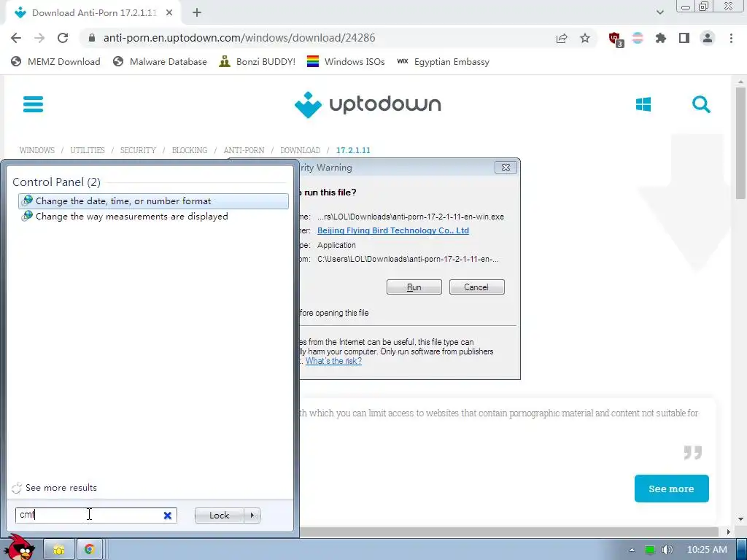Click the share page icon in address bar
Image resolution: width=747 pixels, height=560 pixels.
coord(562,38)
